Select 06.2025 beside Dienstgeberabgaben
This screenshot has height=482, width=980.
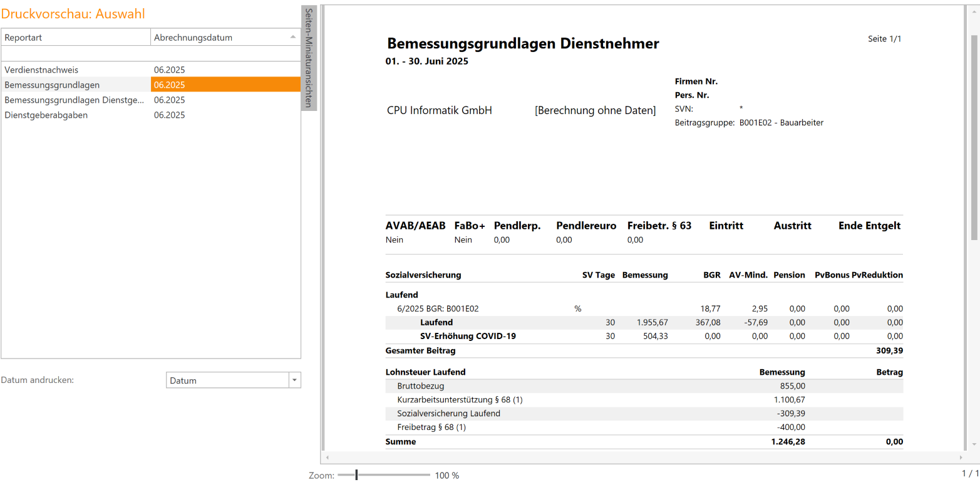(x=169, y=115)
